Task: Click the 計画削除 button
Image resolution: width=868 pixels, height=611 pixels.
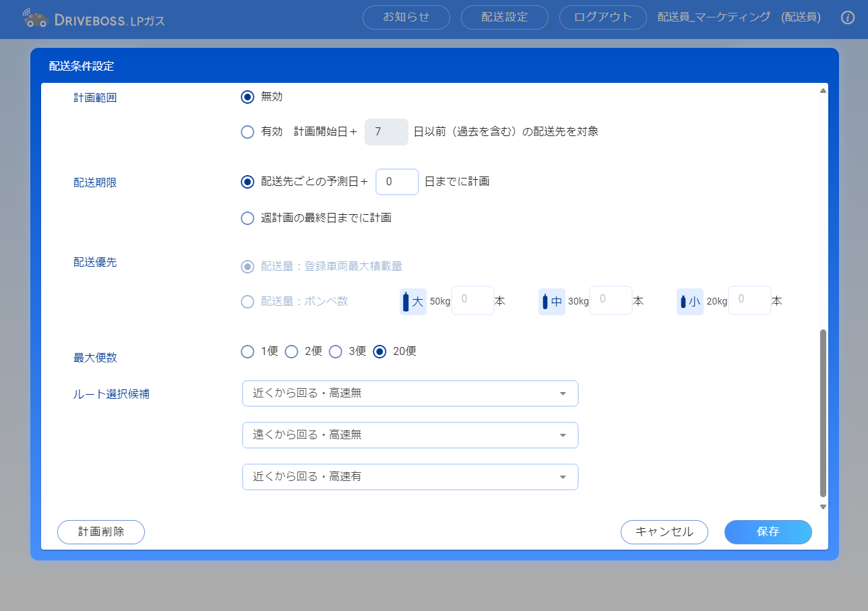Action: pyautogui.click(x=101, y=532)
